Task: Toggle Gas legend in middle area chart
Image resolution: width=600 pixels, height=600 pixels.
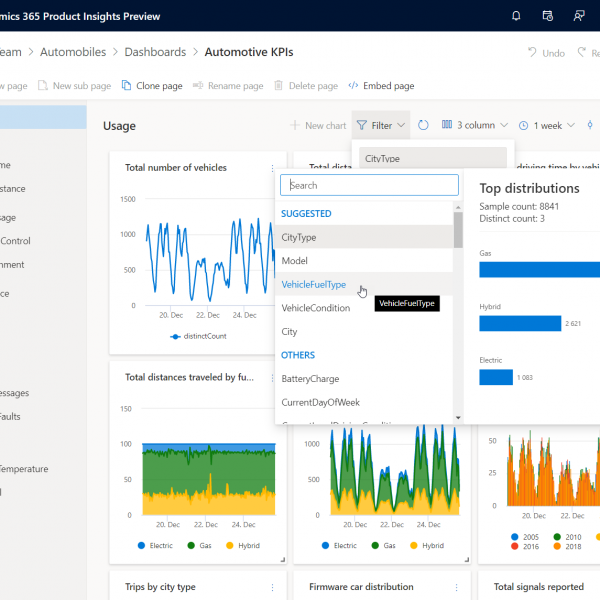Action: pos(383,546)
